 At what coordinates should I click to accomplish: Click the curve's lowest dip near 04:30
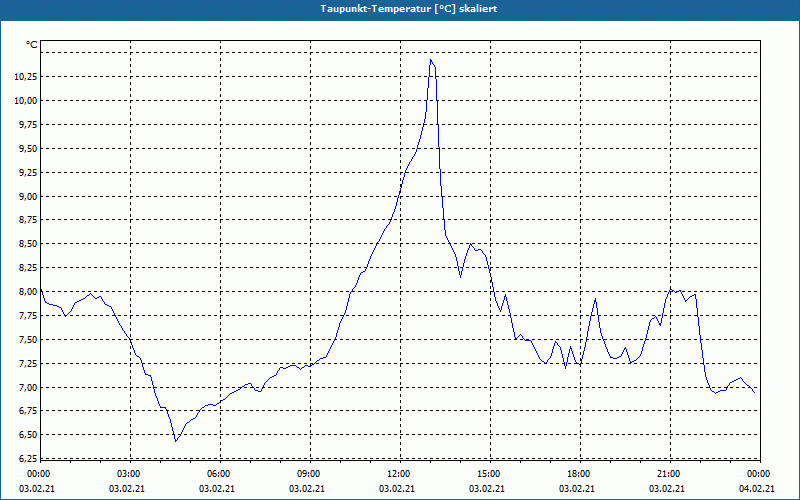176,441
